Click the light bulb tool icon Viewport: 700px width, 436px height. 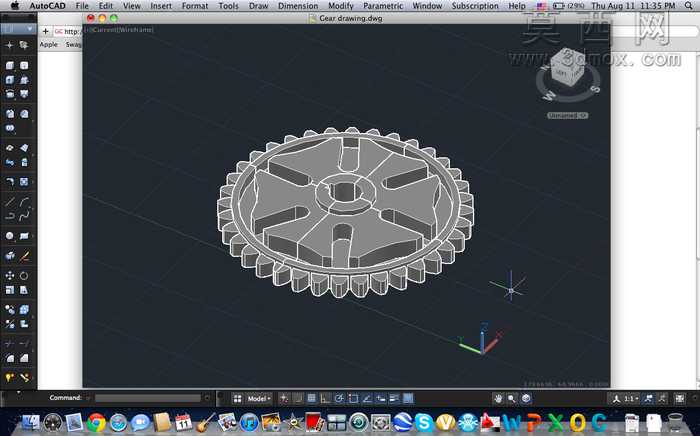(10, 378)
